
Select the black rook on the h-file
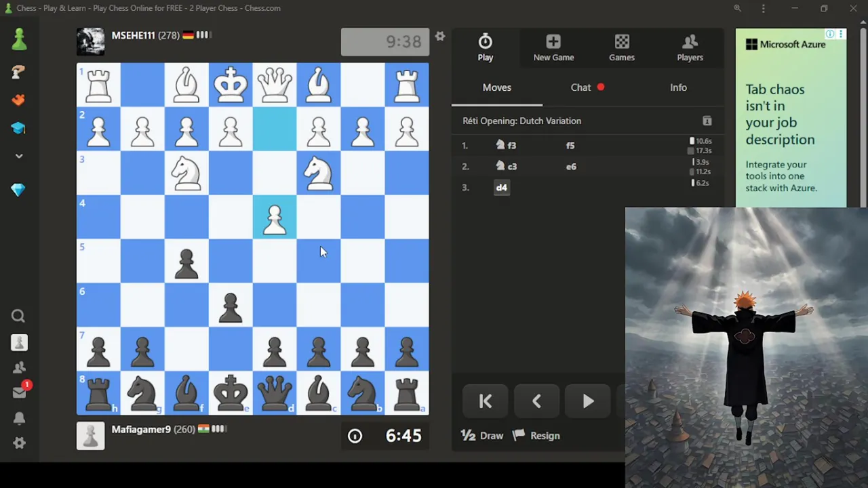coord(98,393)
